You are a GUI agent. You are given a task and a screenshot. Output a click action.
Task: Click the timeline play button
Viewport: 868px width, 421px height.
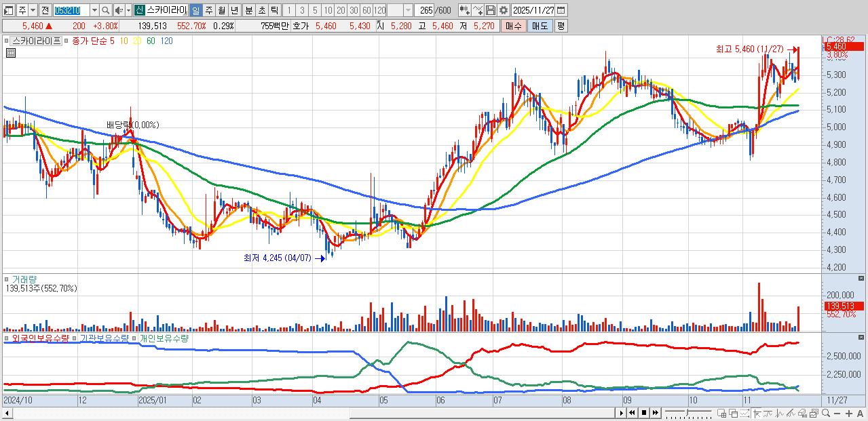pyautogui.click(x=621, y=413)
